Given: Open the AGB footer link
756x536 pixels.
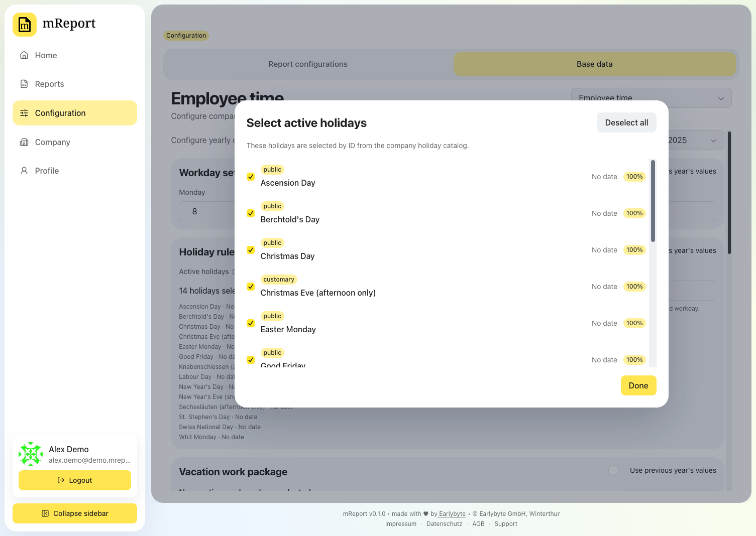Looking at the screenshot, I should [x=478, y=524].
